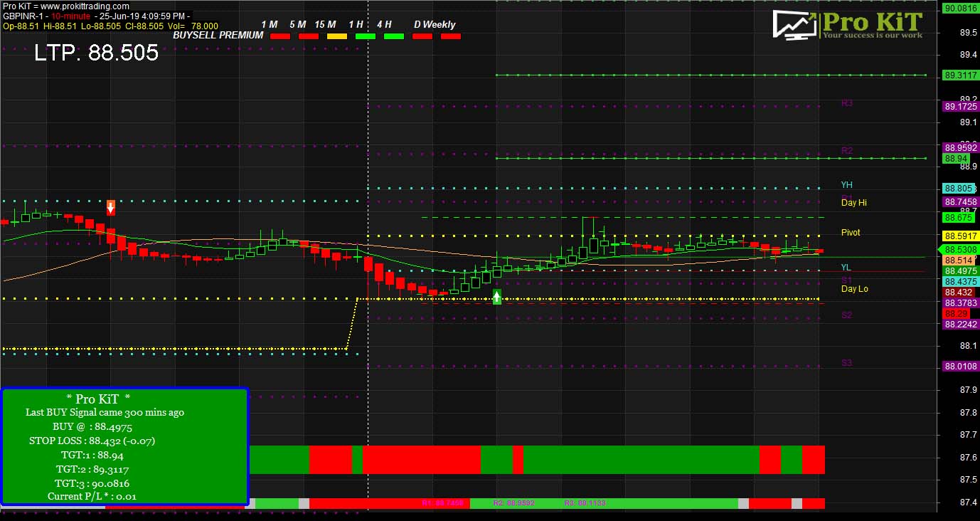
Task: Click the green Pro KiT signal info panel
Action: coord(124,447)
